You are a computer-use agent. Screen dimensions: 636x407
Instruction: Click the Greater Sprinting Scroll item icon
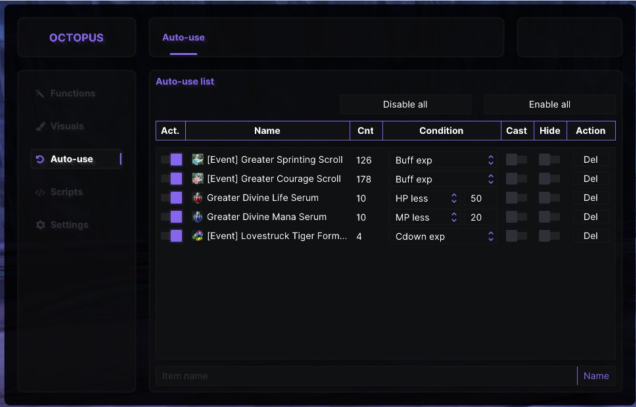coord(198,160)
